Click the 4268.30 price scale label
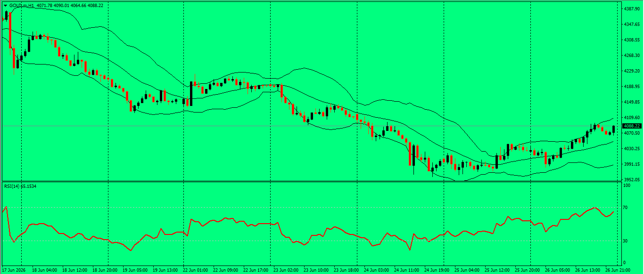The width and height of the screenshot is (644, 274). [631, 56]
